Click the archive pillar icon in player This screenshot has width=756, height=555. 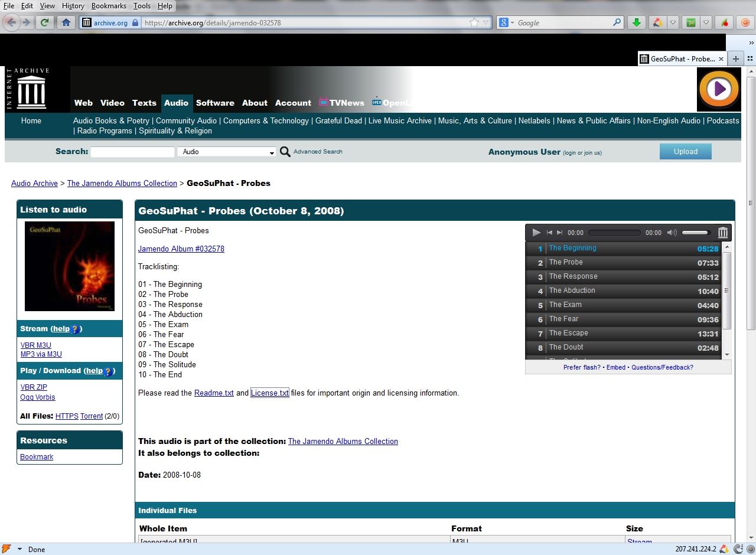(x=722, y=233)
